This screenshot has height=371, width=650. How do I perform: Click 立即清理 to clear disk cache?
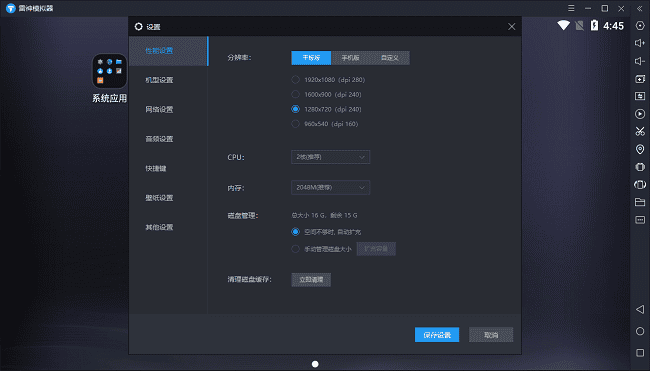pyautogui.click(x=311, y=280)
